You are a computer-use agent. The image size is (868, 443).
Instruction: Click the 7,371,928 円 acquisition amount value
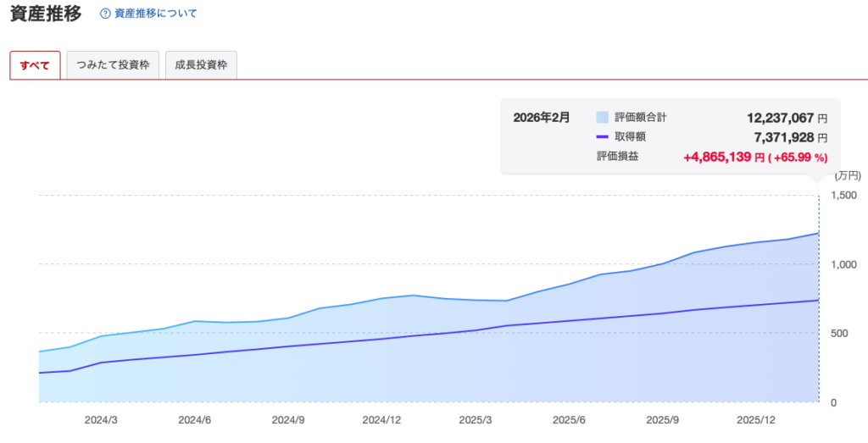click(784, 137)
